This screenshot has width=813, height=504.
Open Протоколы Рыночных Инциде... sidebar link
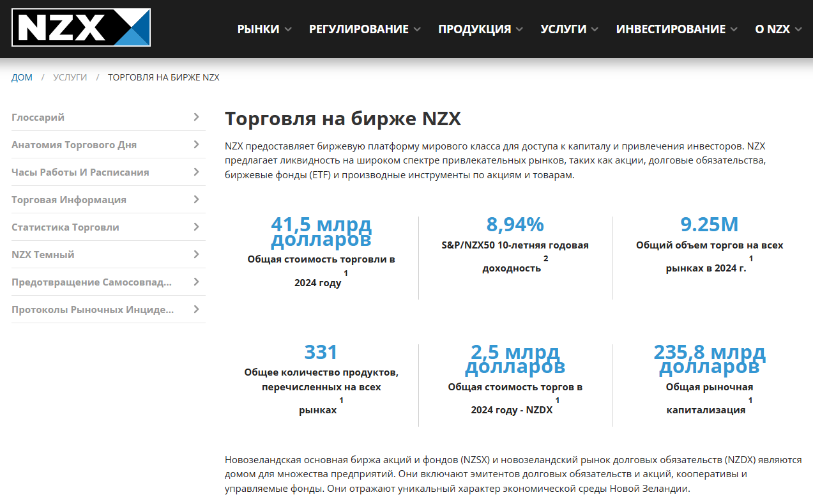[109, 309]
